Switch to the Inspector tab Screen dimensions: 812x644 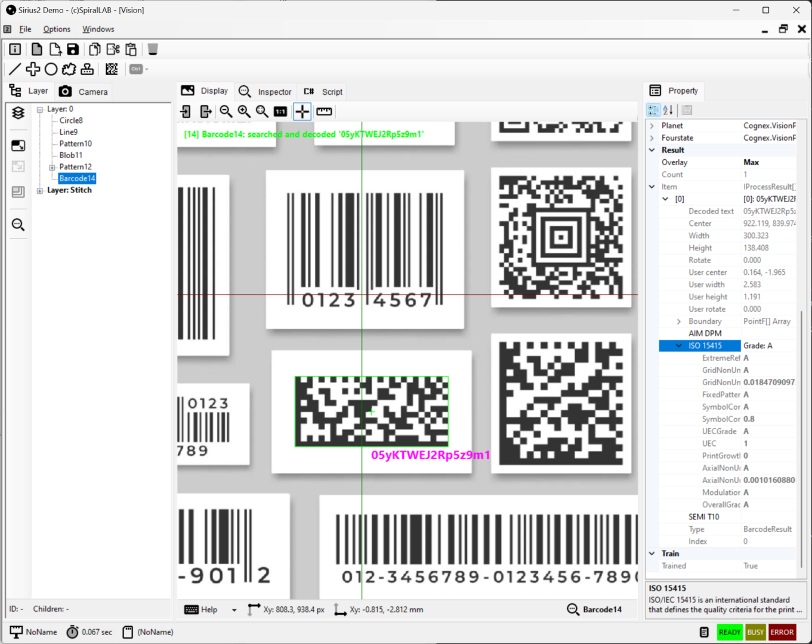[265, 92]
